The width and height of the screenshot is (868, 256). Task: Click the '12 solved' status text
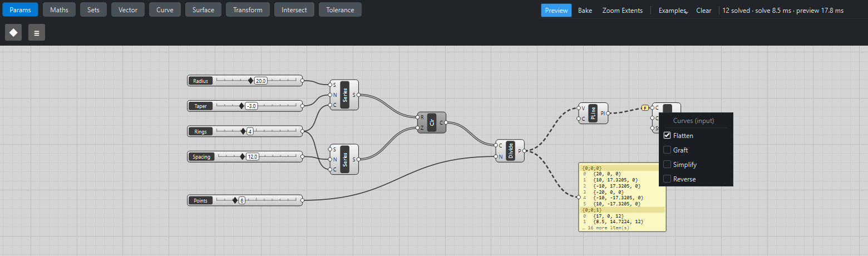(x=737, y=10)
